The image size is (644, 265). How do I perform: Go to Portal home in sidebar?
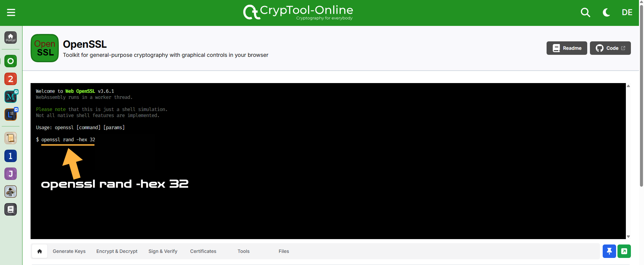tap(11, 37)
